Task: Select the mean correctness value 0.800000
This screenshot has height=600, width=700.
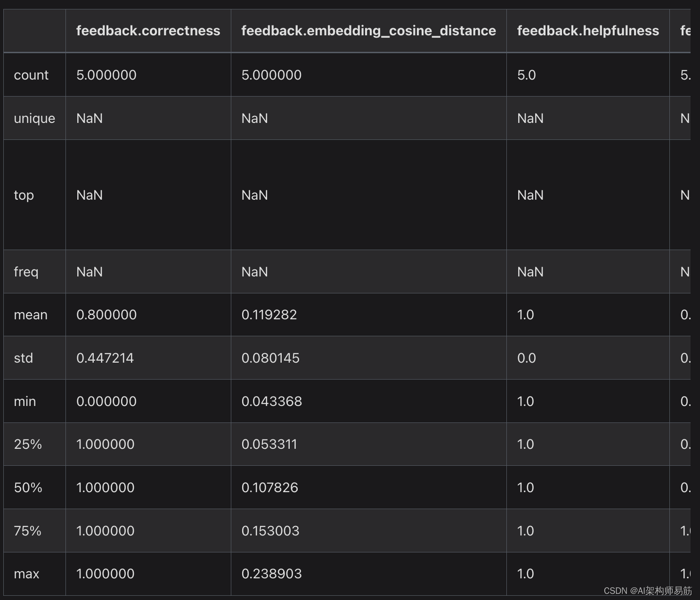Action: pyautogui.click(x=106, y=315)
